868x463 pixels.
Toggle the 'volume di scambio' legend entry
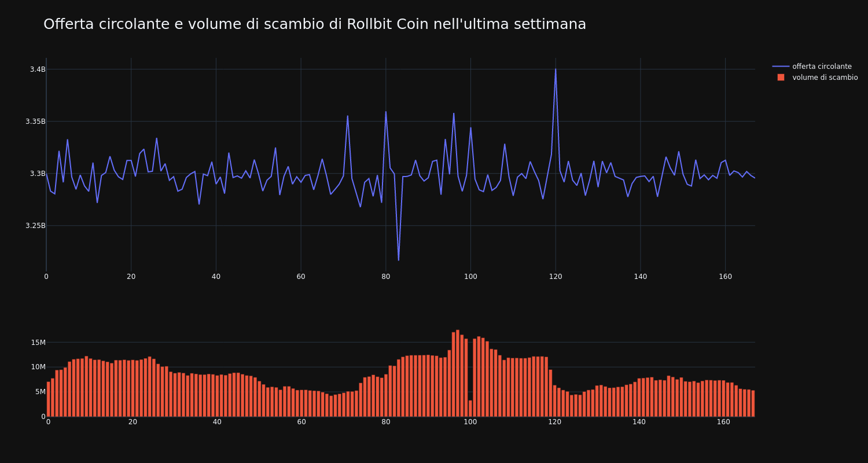click(x=815, y=78)
